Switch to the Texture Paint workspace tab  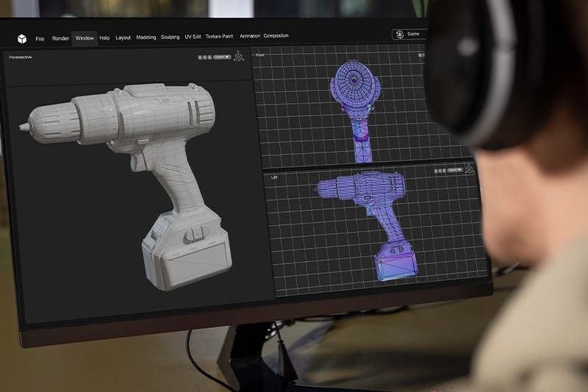[219, 36]
